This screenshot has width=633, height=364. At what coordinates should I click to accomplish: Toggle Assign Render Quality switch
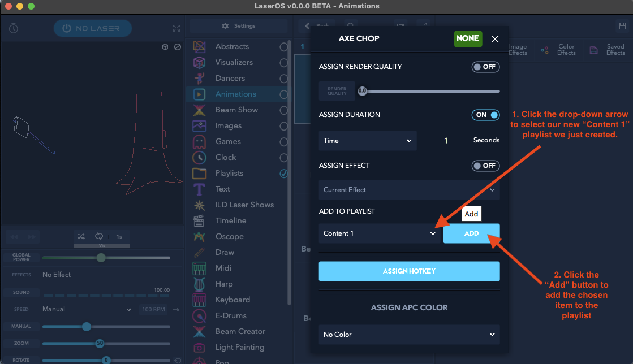tap(485, 67)
